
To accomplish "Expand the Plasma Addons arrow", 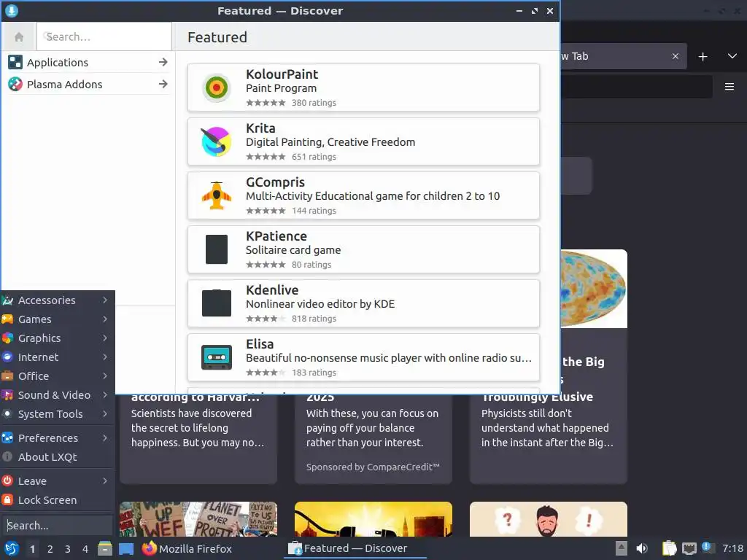I will 163,85.
